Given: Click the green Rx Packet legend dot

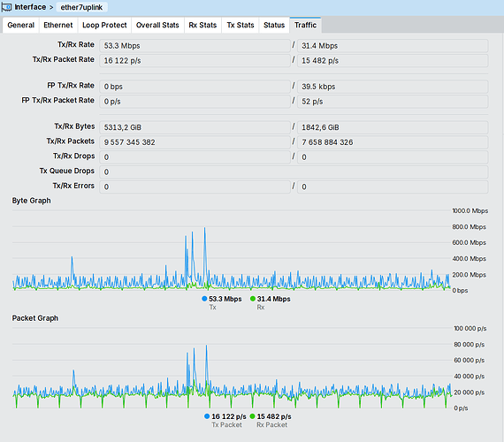Looking at the screenshot, I should (x=252, y=416).
